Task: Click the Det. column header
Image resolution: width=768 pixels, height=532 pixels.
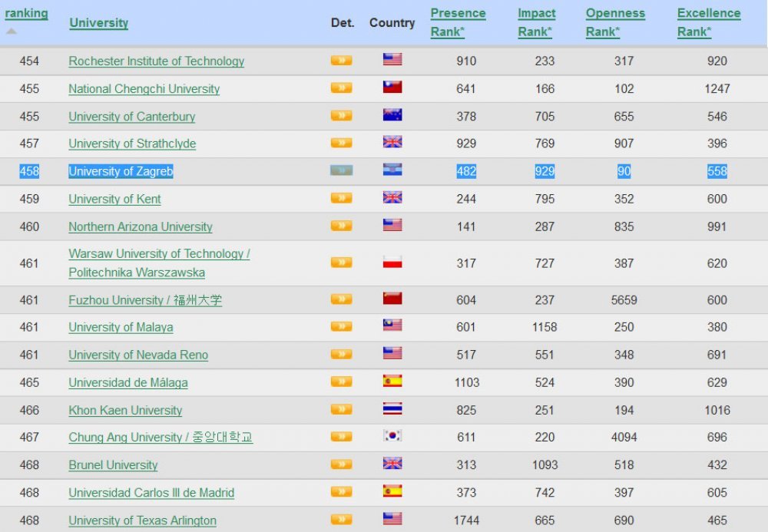Action: pos(343,22)
